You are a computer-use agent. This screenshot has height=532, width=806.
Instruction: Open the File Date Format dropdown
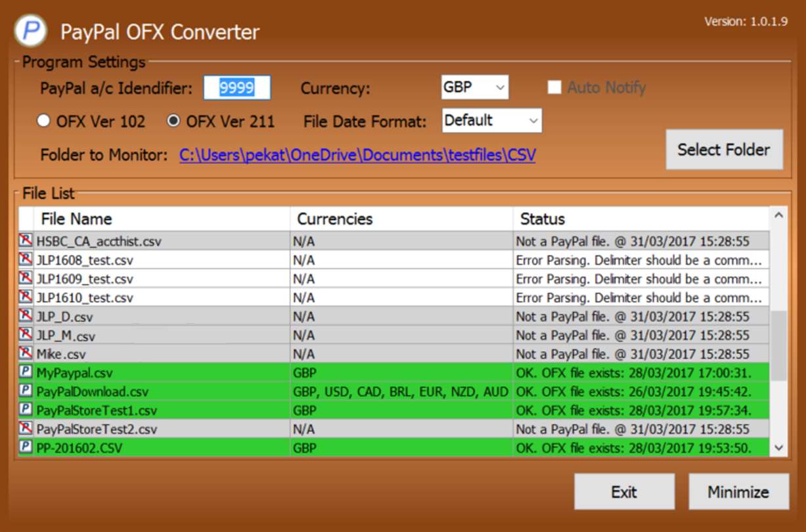(492, 121)
